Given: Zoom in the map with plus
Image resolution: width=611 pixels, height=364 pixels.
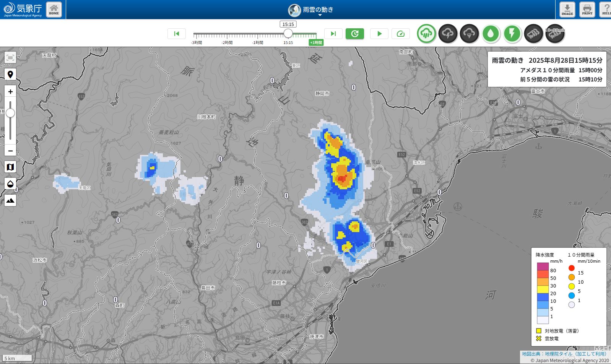Looking at the screenshot, I should (10, 92).
